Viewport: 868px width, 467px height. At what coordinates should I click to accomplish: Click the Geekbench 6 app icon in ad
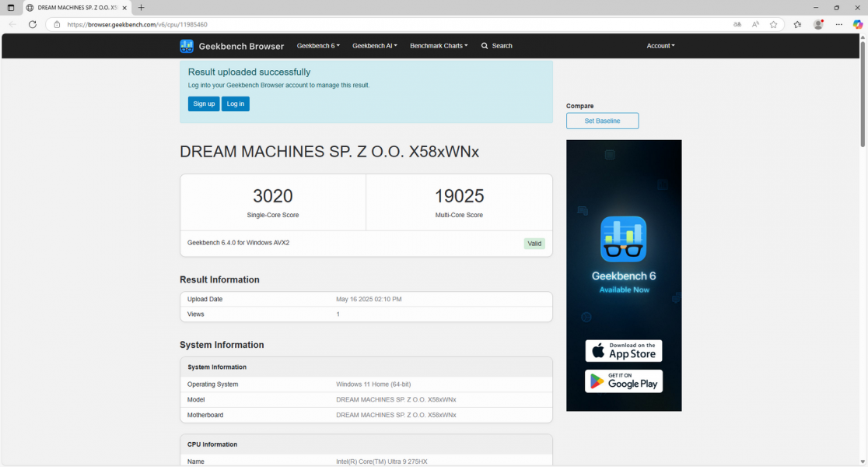(623, 239)
